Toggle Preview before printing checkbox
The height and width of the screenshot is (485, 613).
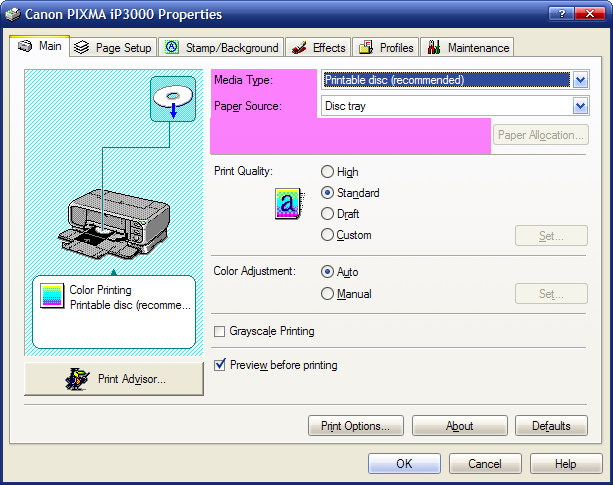click(220, 365)
